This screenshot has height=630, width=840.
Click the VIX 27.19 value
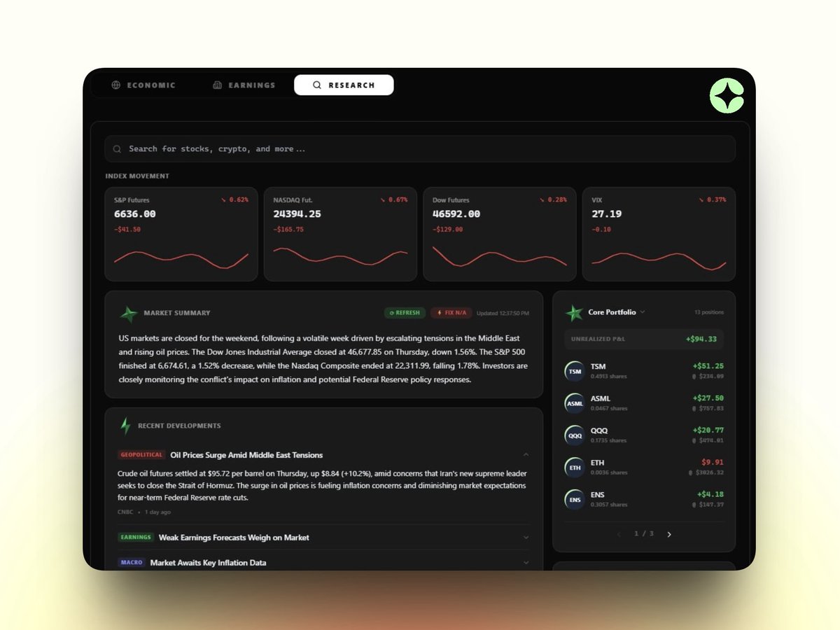[x=606, y=214]
